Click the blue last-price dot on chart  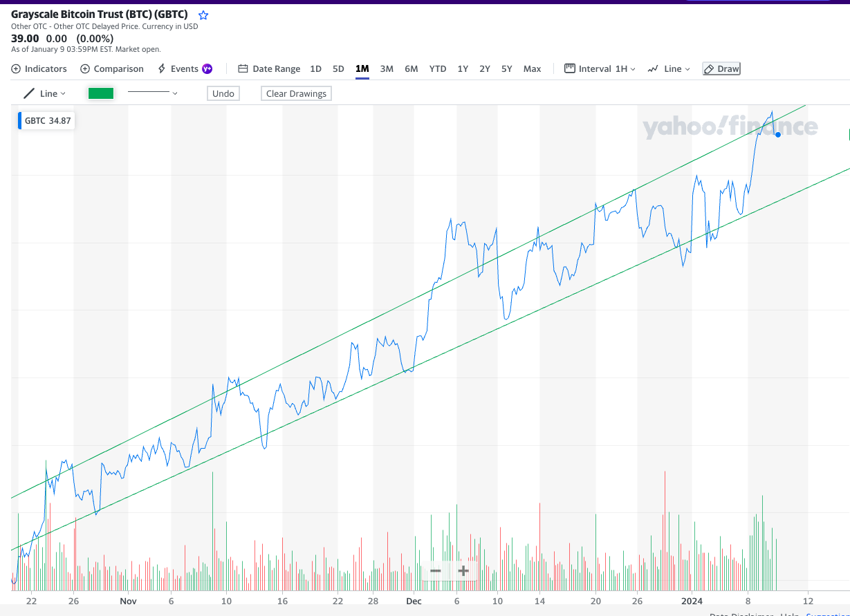tap(778, 135)
